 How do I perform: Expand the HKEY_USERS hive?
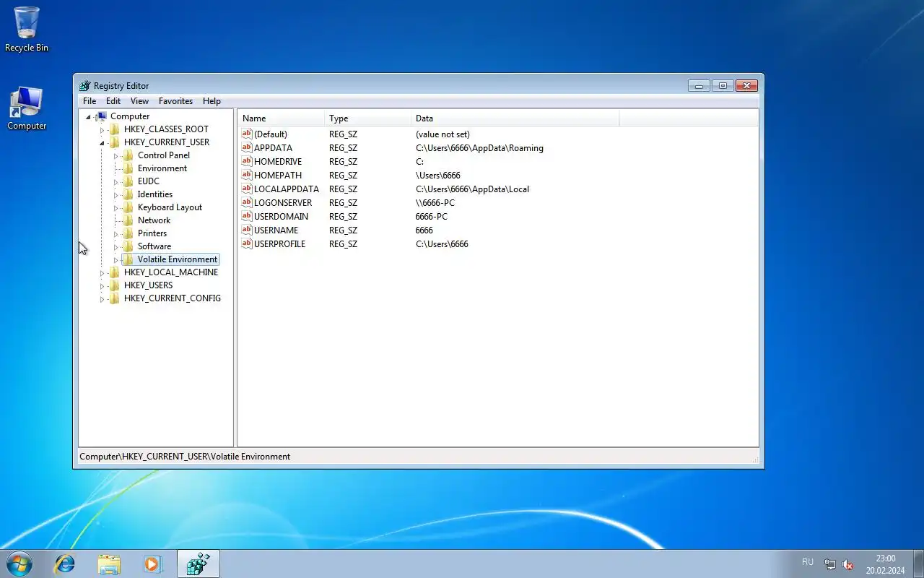click(x=102, y=286)
